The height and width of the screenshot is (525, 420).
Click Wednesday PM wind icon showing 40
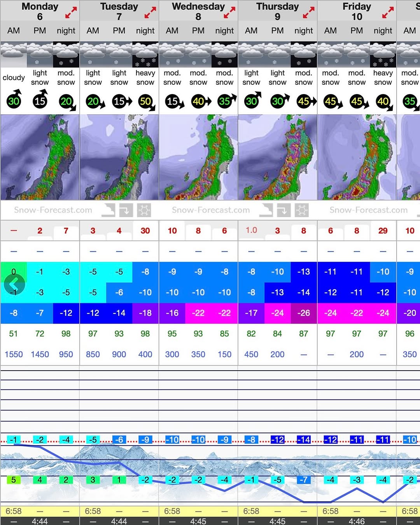(x=201, y=101)
